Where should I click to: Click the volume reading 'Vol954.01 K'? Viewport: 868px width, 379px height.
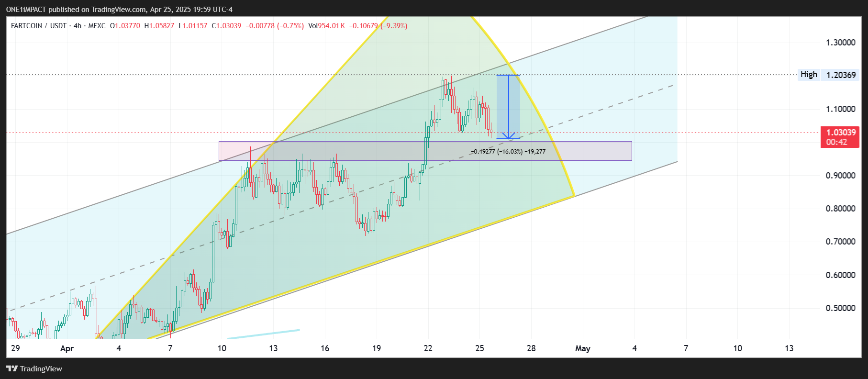pos(326,26)
